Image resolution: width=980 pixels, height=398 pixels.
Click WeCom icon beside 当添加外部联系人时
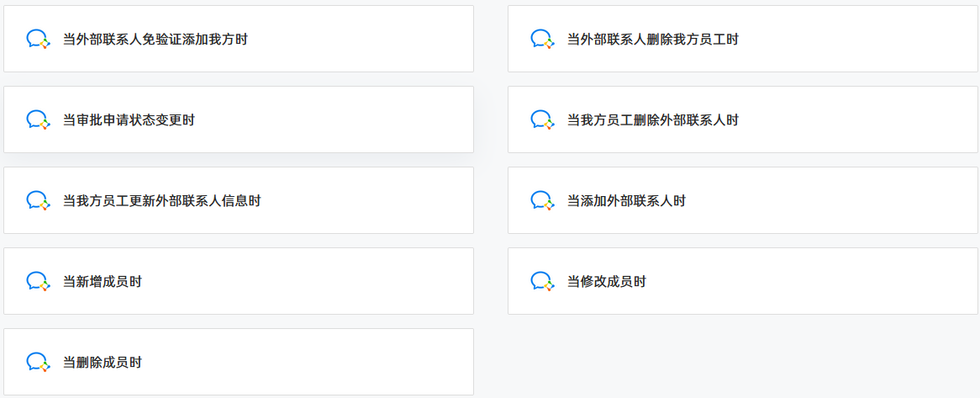tap(542, 200)
